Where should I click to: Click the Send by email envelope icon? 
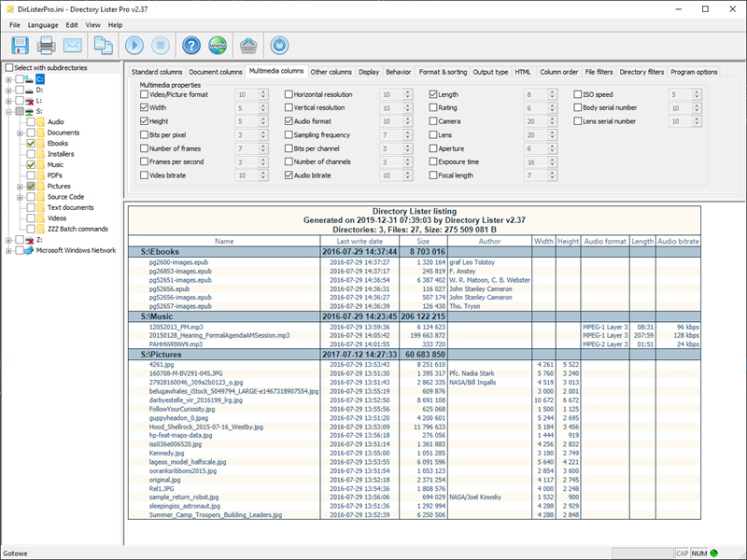(73, 45)
